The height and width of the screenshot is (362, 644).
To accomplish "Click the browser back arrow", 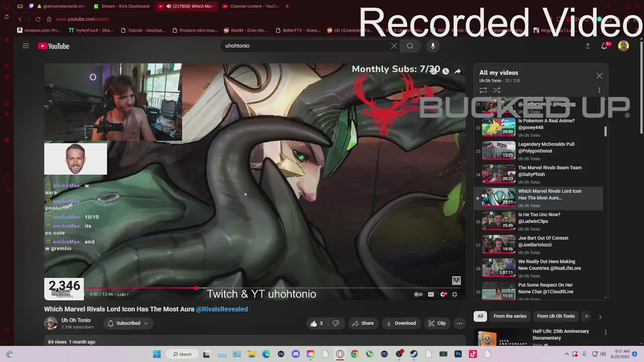I will 20,19.
